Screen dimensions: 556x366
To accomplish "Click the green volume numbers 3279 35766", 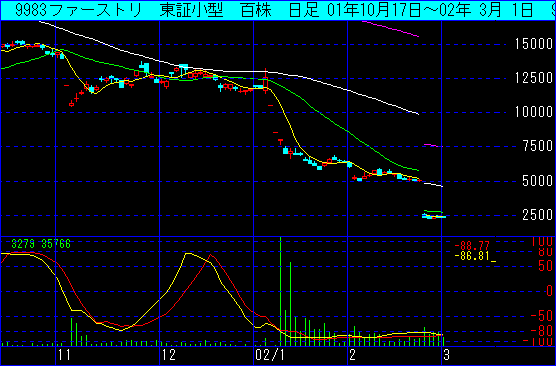I will pos(41,244).
